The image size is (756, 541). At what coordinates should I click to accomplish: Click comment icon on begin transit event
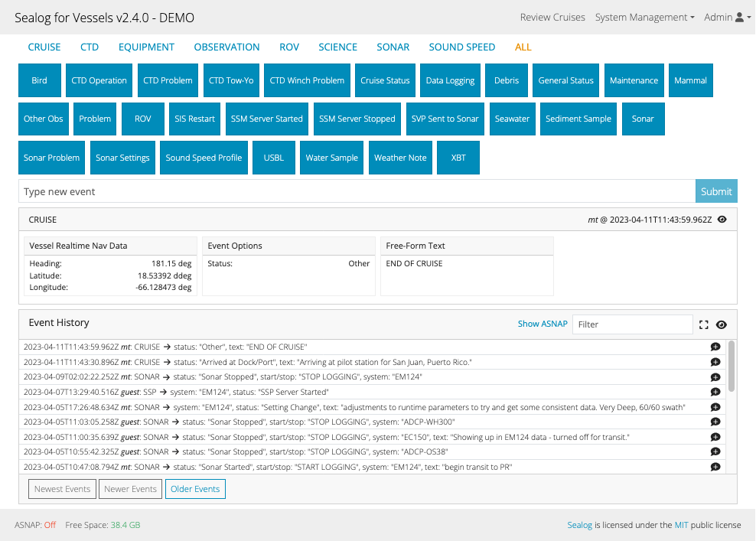[715, 467]
